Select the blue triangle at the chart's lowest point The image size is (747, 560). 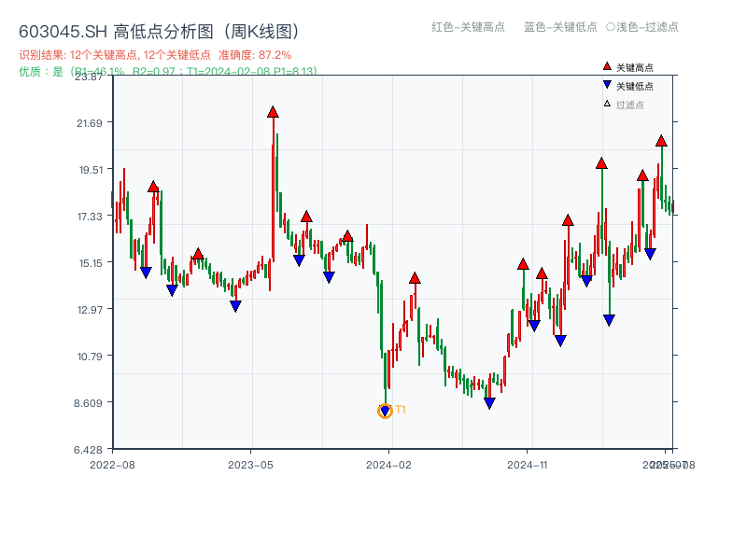(x=384, y=409)
